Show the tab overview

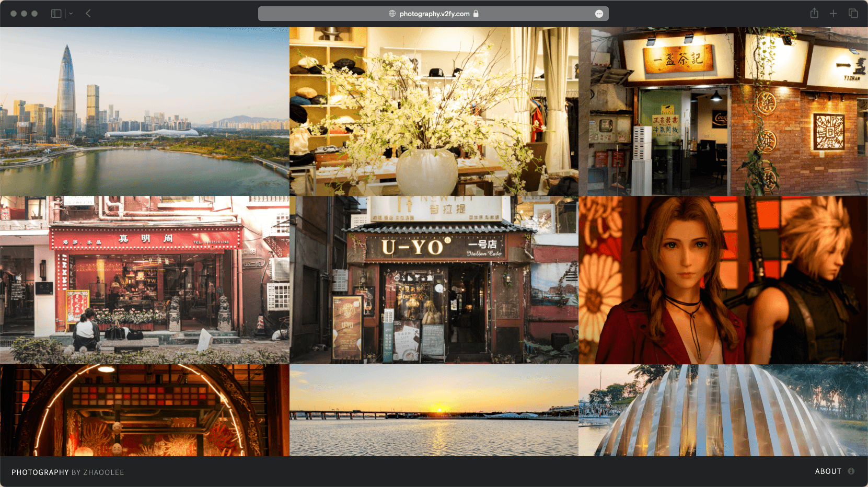[x=853, y=14]
